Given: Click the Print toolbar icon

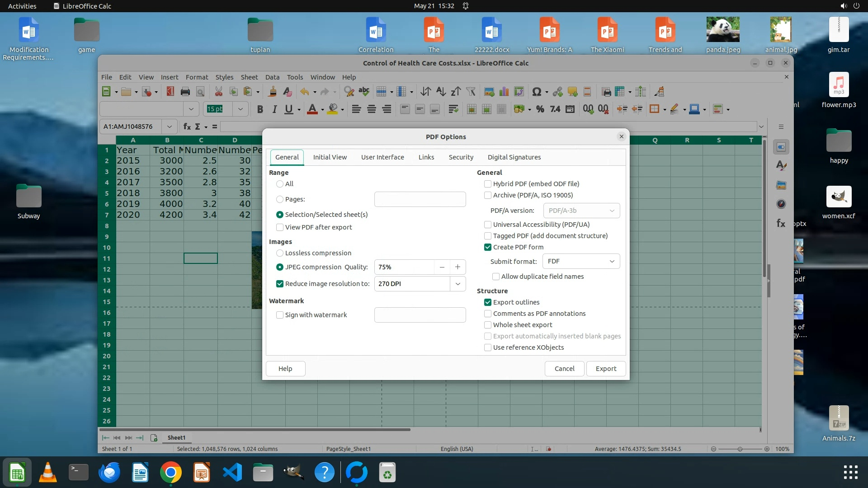Looking at the screenshot, I should pyautogui.click(x=185, y=92).
